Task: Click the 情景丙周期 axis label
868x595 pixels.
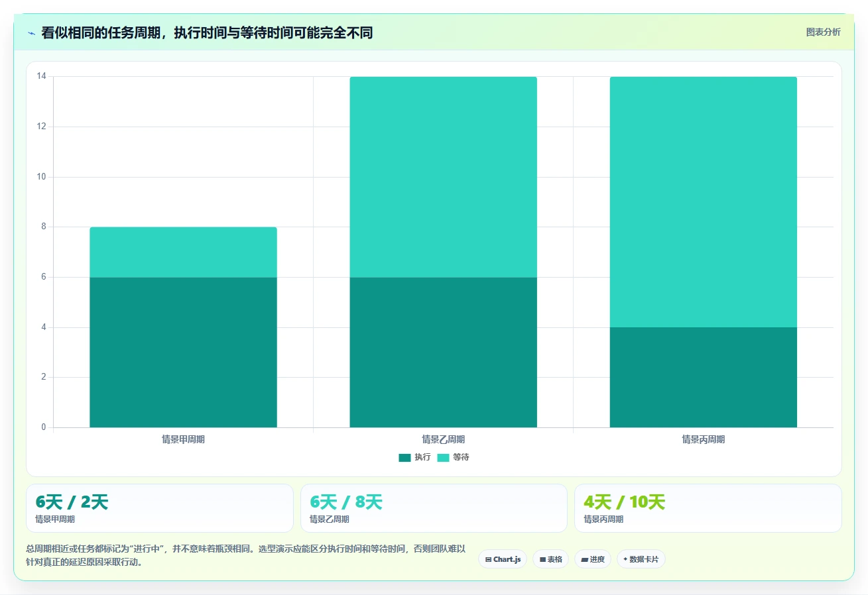Action: coord(704,439)
